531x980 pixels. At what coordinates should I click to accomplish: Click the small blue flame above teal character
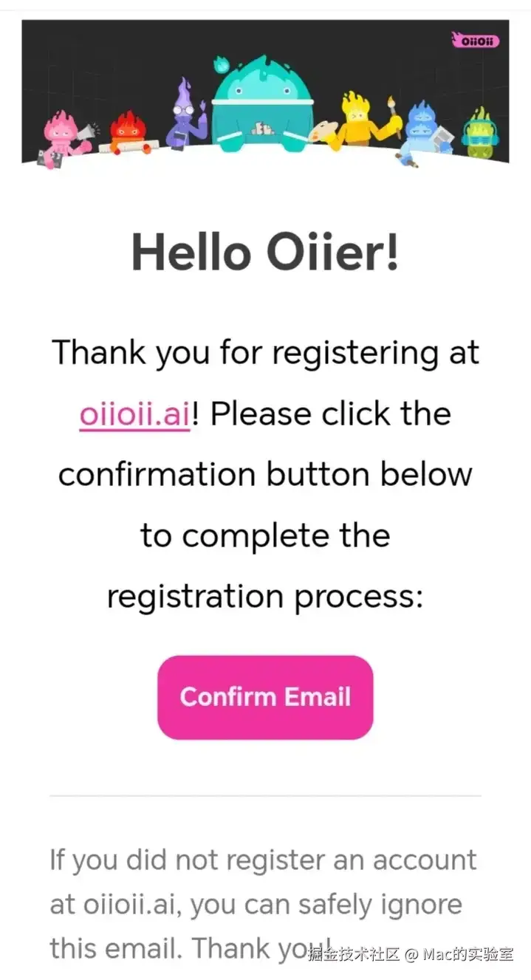tap(219, 65)
